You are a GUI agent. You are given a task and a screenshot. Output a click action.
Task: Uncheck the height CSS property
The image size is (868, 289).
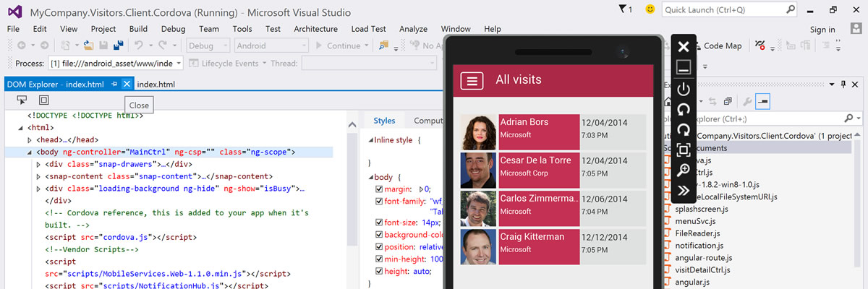379,270
